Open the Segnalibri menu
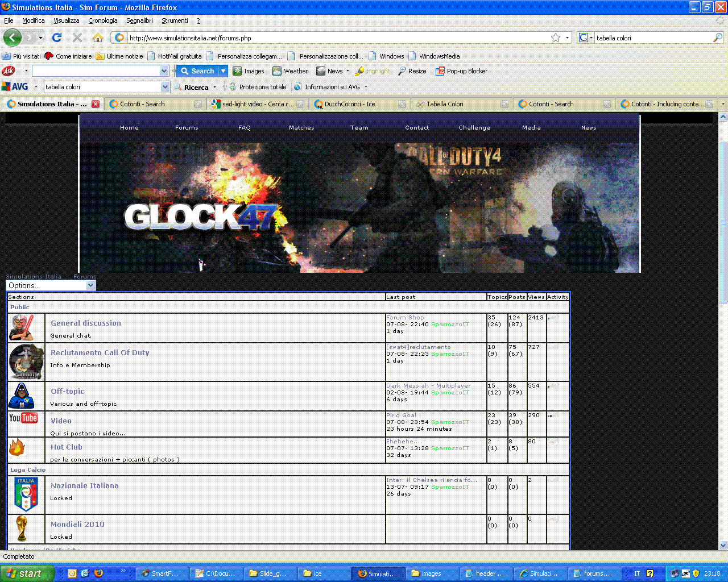 pyautogui.click(x=139, y=20)
